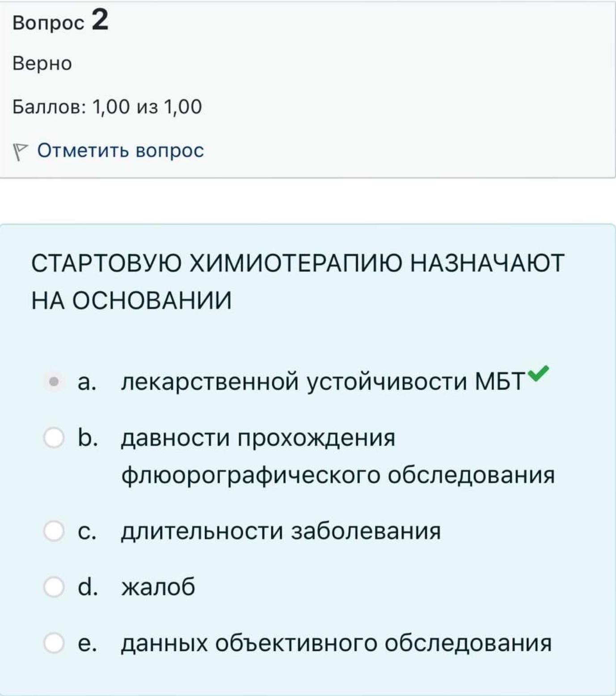Click answer text длительности заболевания

[281, 531]
